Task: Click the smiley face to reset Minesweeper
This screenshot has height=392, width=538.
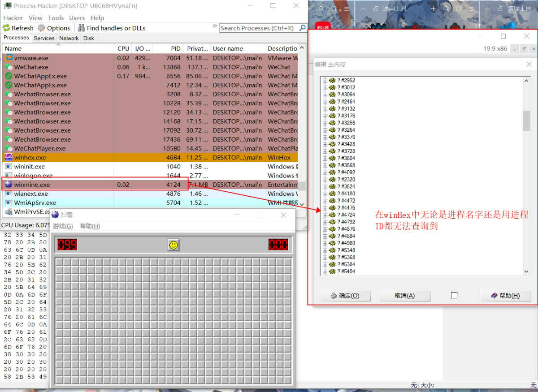Action: pos(174,245)
